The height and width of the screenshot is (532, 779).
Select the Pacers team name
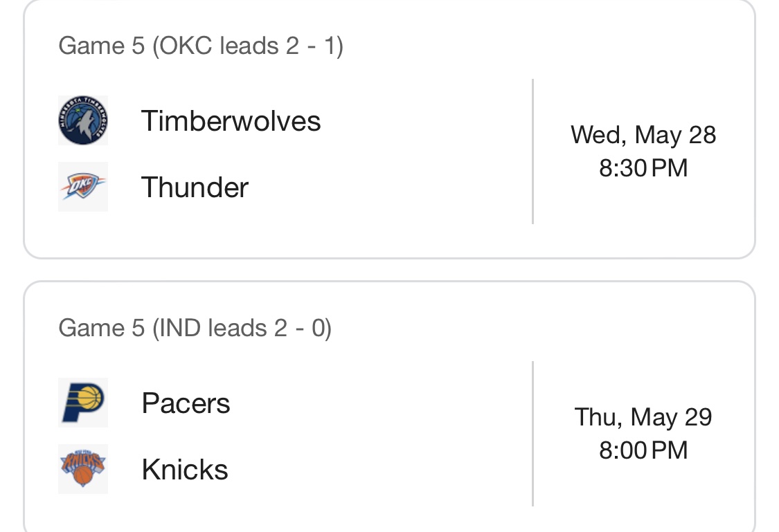[186, 403]
